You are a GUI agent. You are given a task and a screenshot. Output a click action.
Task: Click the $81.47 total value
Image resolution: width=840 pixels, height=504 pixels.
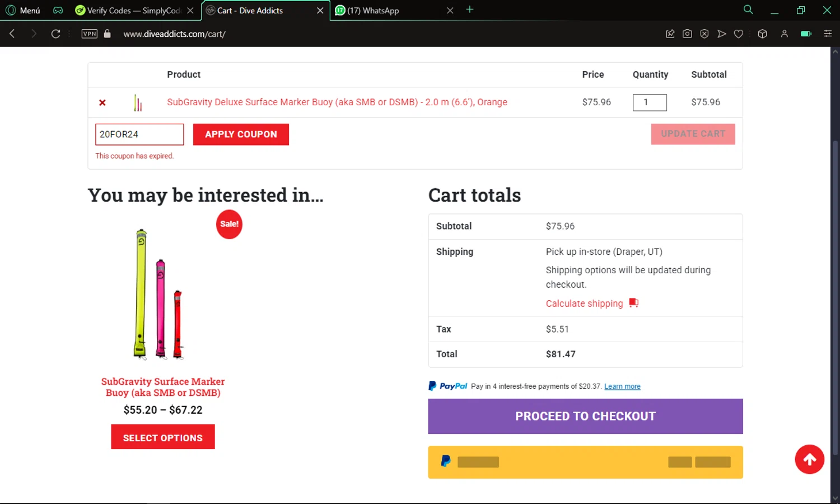click(x=561, y=354)
